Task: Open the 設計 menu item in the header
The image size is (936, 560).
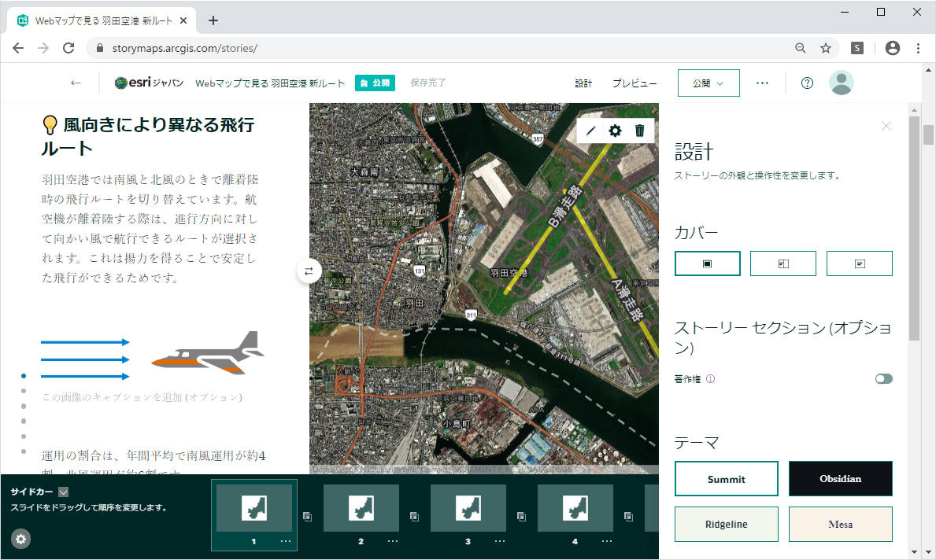Action: (x=583, y=82)
